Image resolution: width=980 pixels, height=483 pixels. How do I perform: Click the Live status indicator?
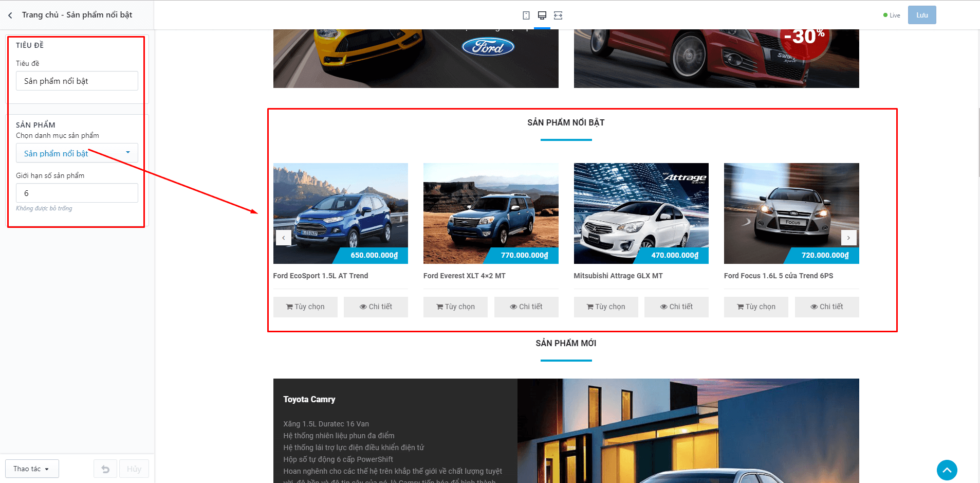(x=892, y=15)
